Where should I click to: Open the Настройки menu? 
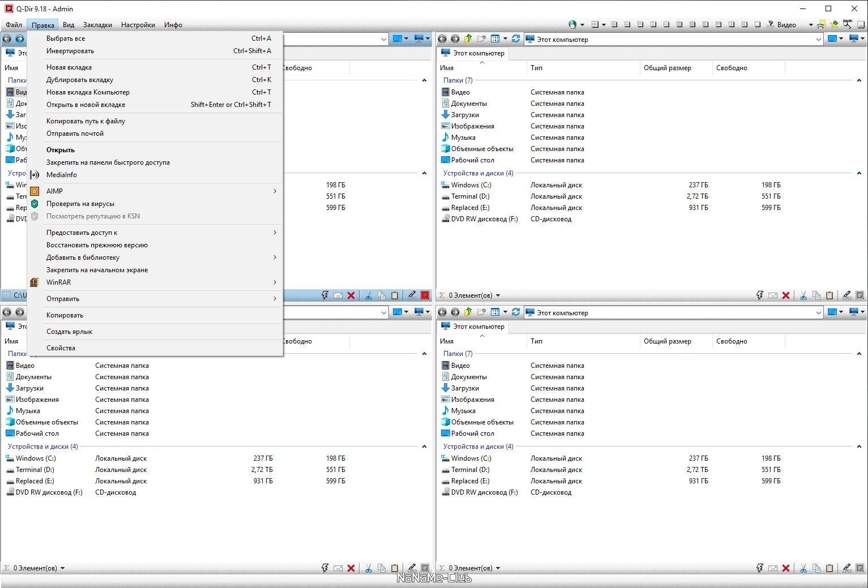click(x=138, y=25)
